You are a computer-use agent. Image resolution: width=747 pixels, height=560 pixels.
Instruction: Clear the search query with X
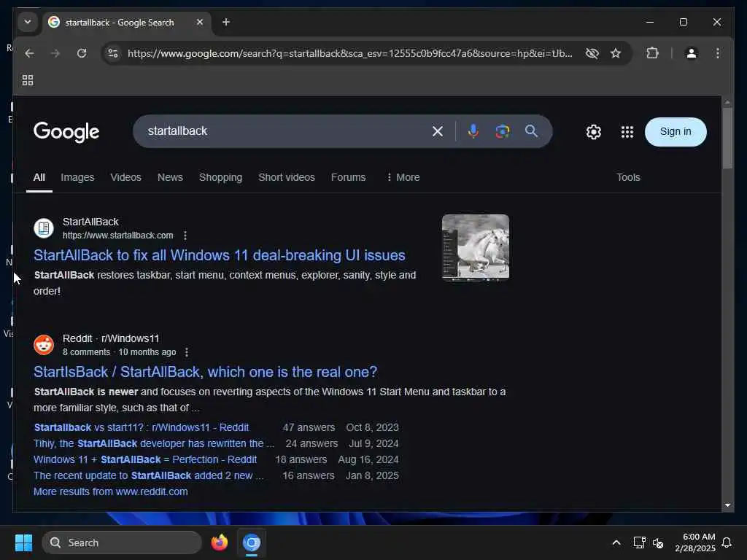438,131
